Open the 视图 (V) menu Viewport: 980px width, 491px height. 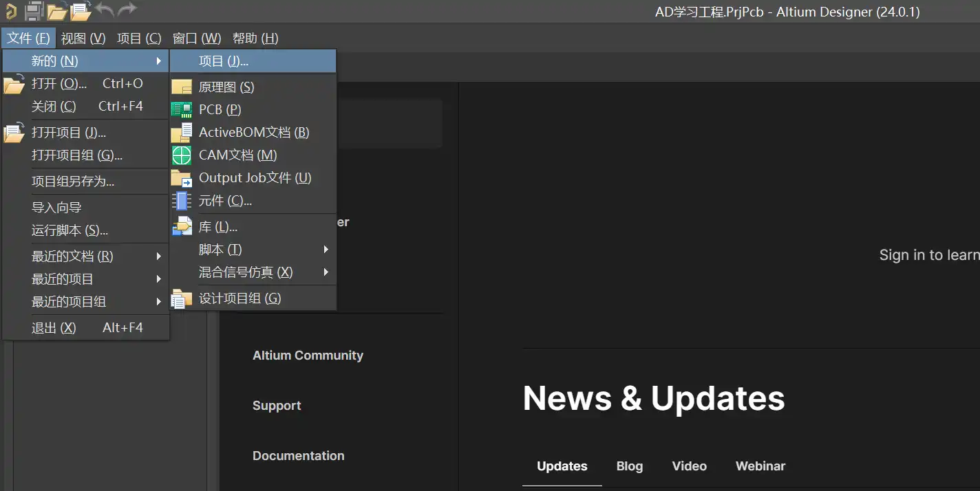click(x=83, y=39)
